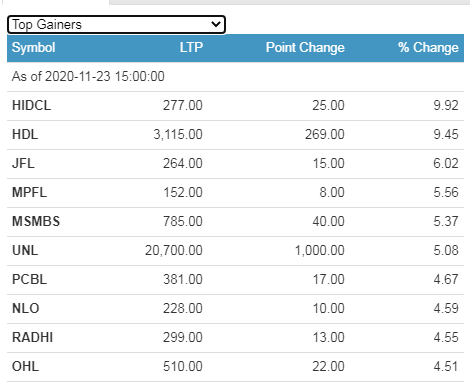The height and width of the screenshot is (385, 473).
Task: Select the UNL symbol
Action: click(x=25, y=251)
